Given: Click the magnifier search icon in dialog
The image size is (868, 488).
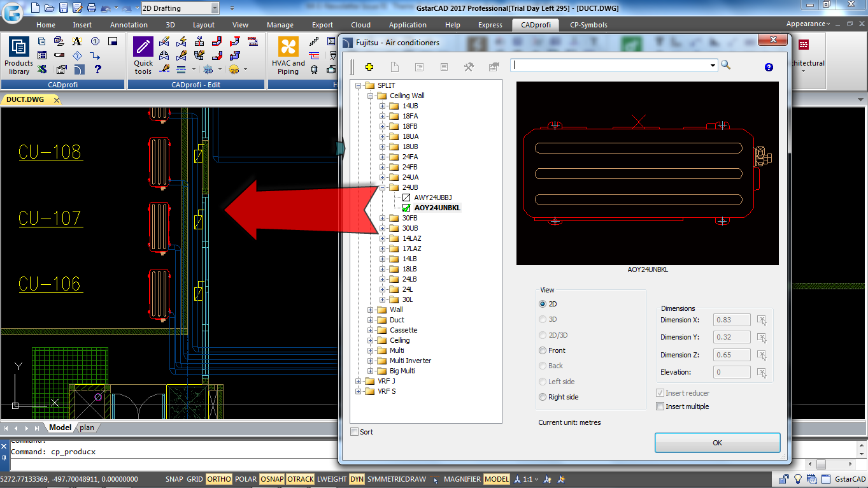Looking at the screenshot, I should click(x=725, y=65).
